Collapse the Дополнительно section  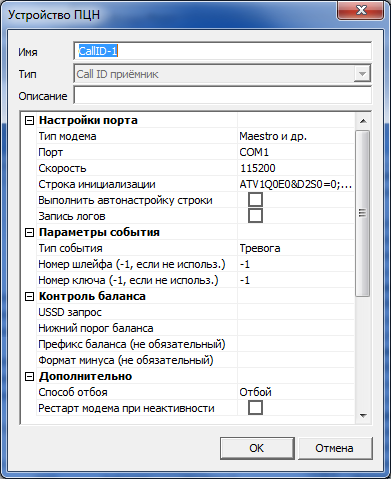[30, 376]
